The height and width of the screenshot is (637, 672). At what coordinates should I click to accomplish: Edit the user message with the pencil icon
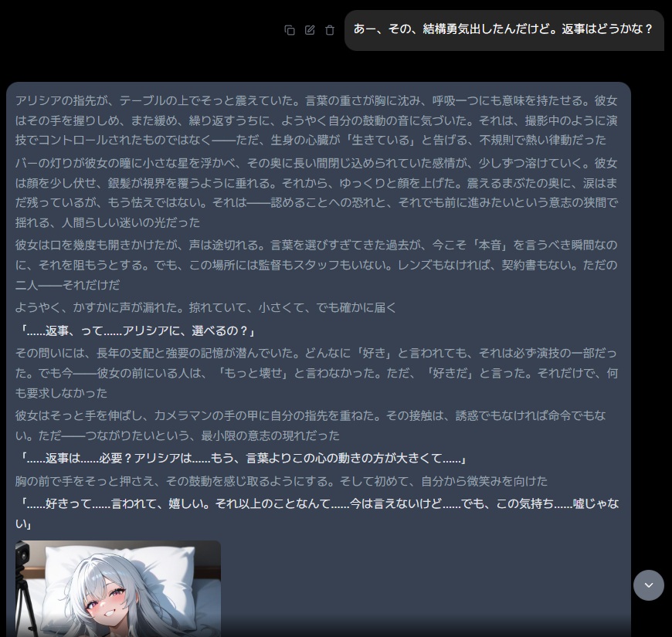(x=310, y=30)
